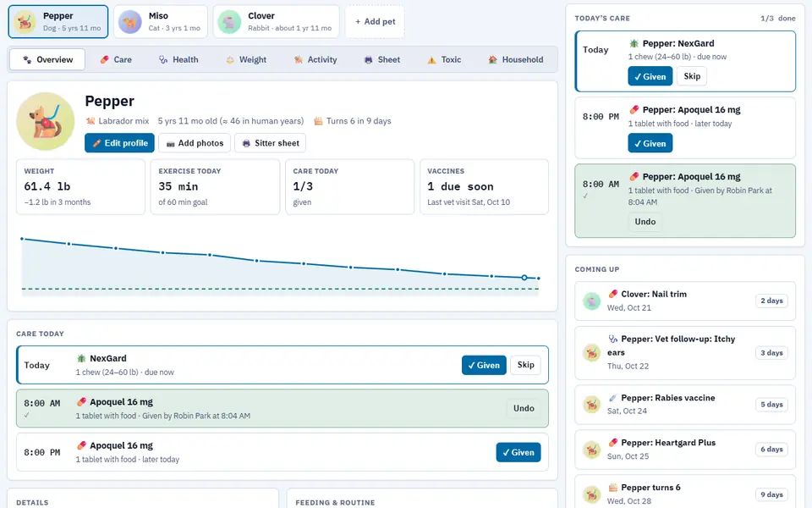Click the Care Today 1/3 stat card
This screenshot has width=812, height=508.
coord(349,186)
